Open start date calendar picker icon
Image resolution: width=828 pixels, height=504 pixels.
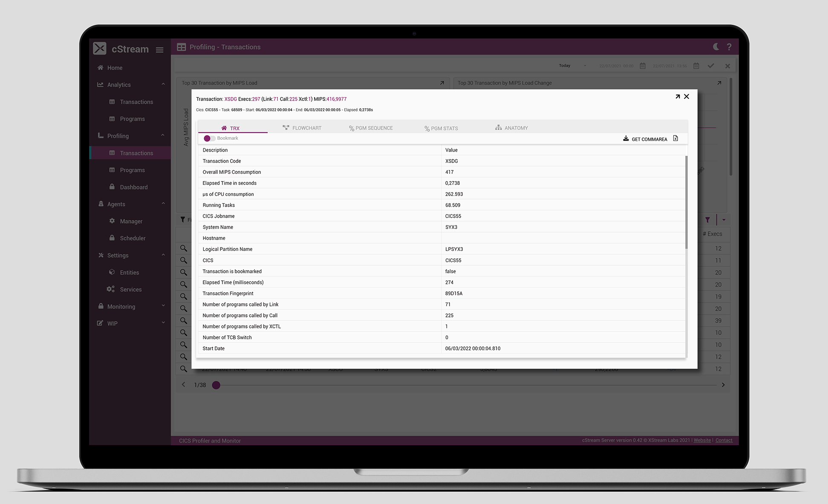[x=643, y=66]
